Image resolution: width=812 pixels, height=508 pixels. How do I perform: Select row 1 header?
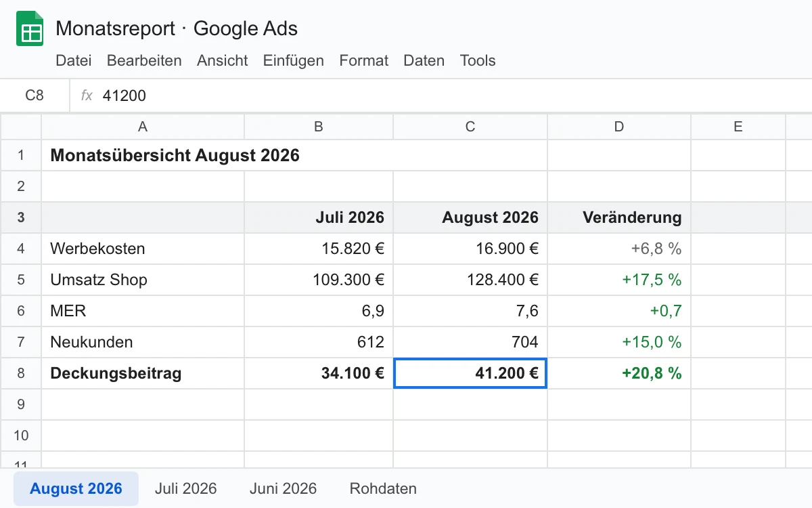(x=21, y=155)
